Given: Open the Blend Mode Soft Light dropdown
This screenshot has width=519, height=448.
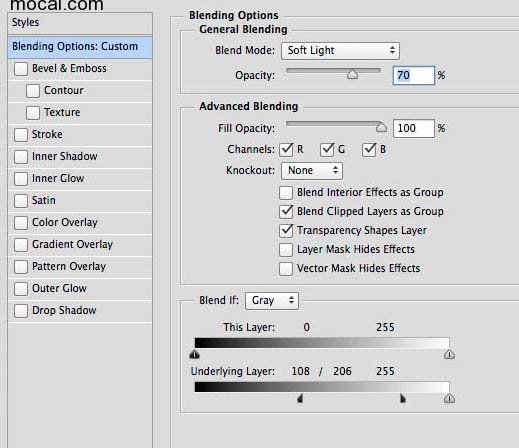Looking at the screenshot, I should tap(340, 51).
